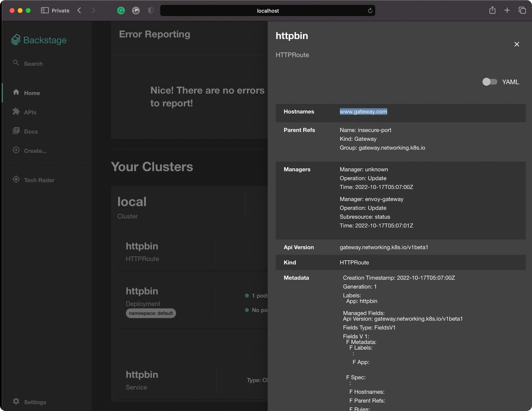The height and width of the screenshot is (411, 532).
Task: Expand the httpbin Service row
Action: pos(169,380)
